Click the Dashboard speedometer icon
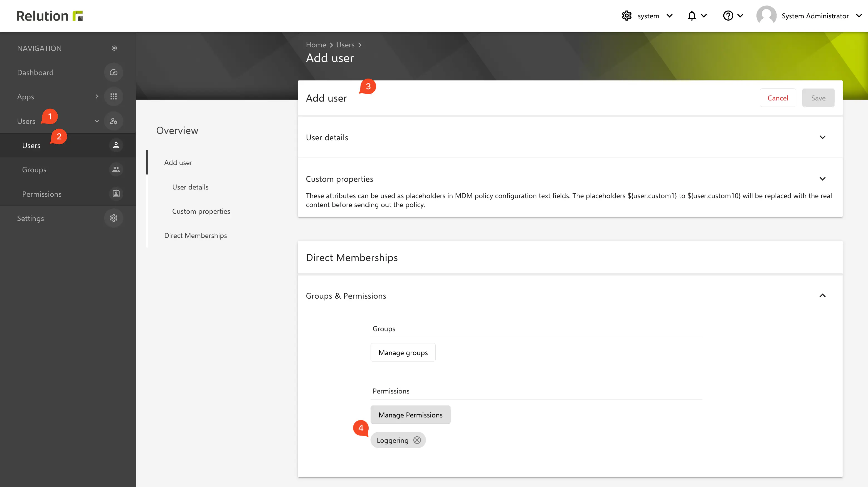Screen dimensions: 868x487 point(114,72)
